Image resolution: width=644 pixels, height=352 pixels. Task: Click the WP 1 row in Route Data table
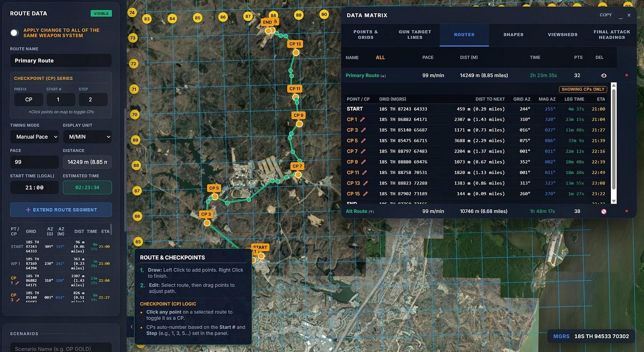tap(60, 263)
